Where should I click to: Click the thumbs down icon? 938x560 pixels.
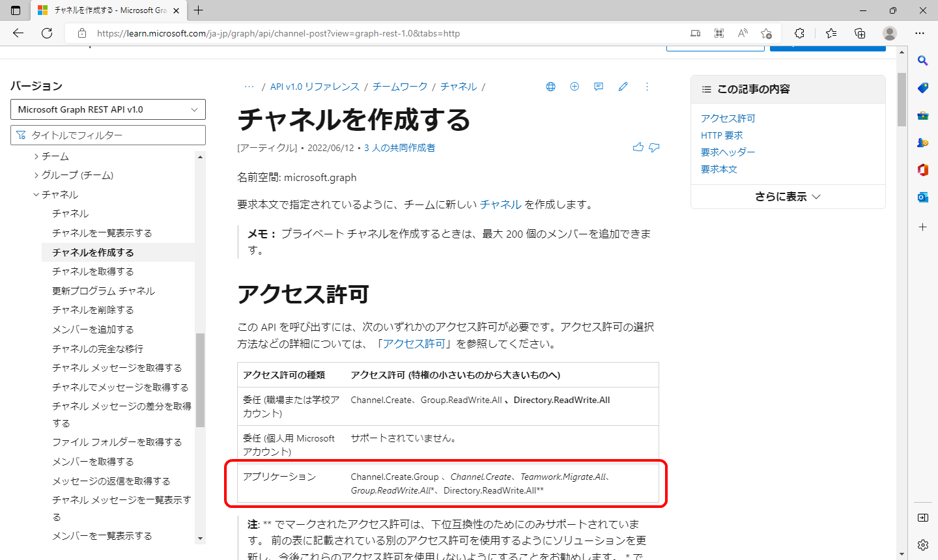click(x=655, y=148)
